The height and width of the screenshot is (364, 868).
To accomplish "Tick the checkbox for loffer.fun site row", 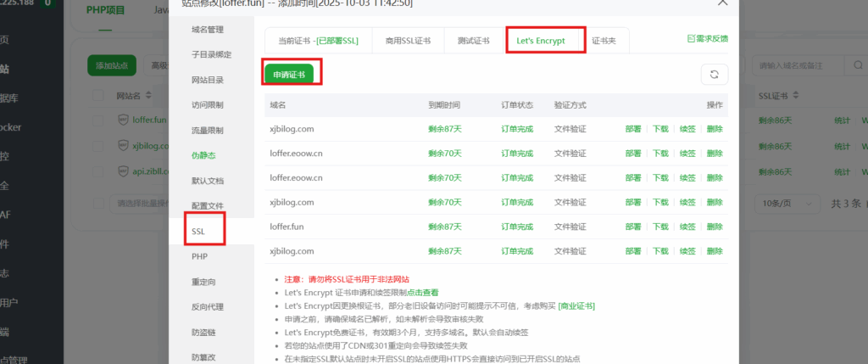I will pos(98,120).
